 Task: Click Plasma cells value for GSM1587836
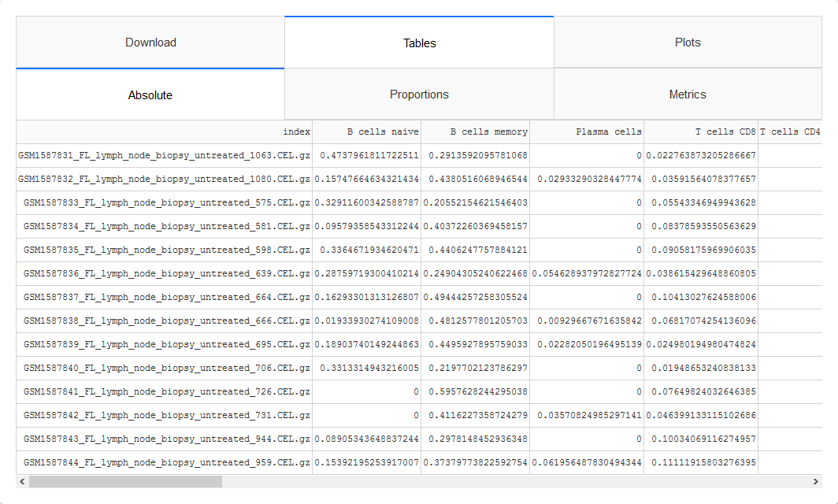click(587, 273)
